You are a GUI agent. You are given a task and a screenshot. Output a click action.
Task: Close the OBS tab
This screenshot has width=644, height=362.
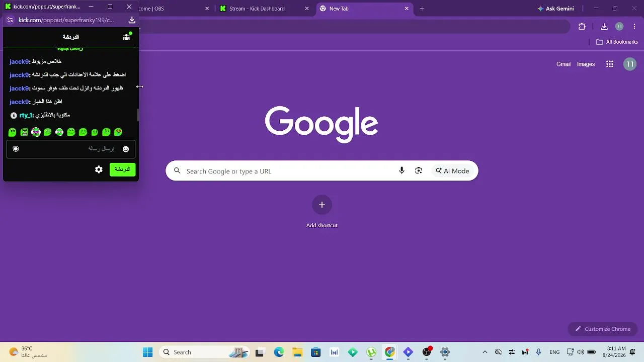tap(207, 9)
